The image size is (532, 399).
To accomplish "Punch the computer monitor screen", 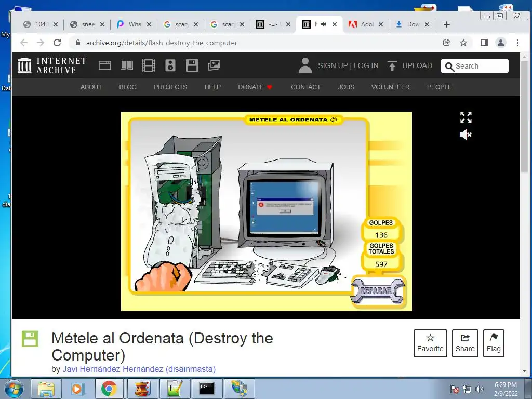I will point(284,207).
